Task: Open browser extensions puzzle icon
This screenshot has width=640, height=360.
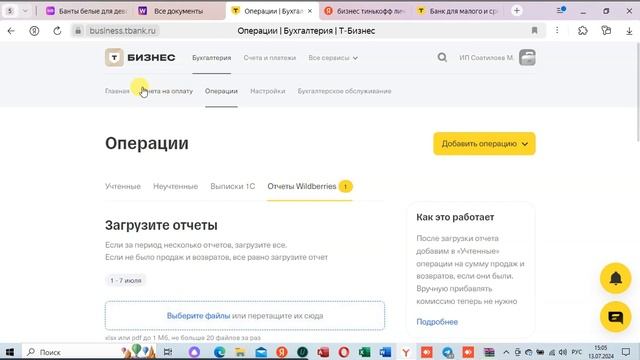Action: coord(583,31)
